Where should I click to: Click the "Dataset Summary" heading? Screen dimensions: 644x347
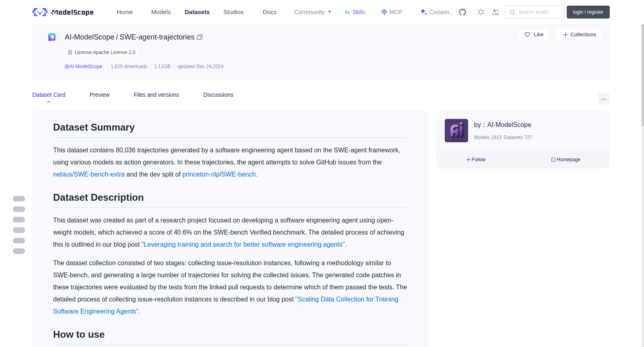[94, 127]
